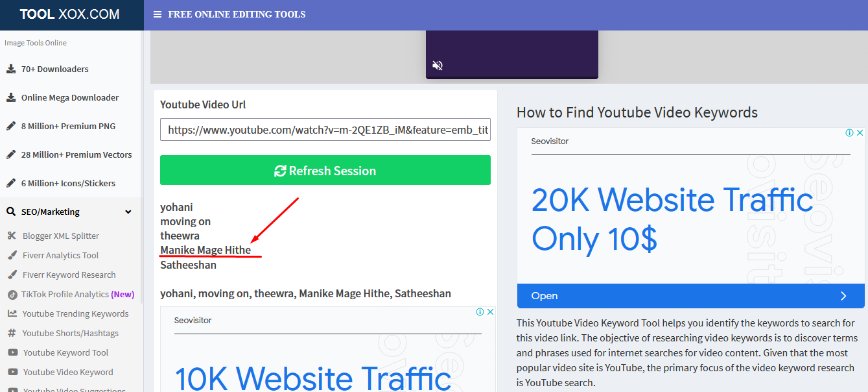
Task: Open the hamburger menu icon in header
Action: coord(158,14)
